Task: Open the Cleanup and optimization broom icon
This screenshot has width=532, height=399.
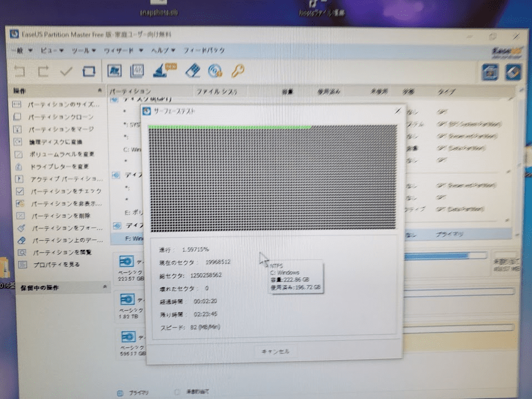Action: 164,70
